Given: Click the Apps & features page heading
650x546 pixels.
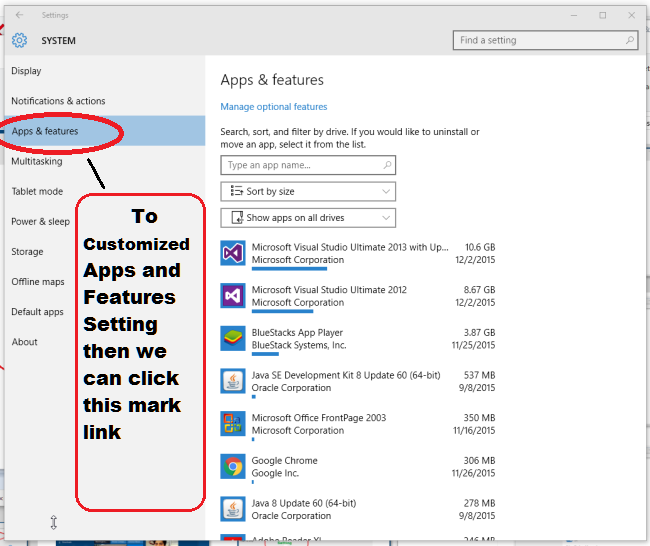Looking at the screenshot, I should point(272,80).
